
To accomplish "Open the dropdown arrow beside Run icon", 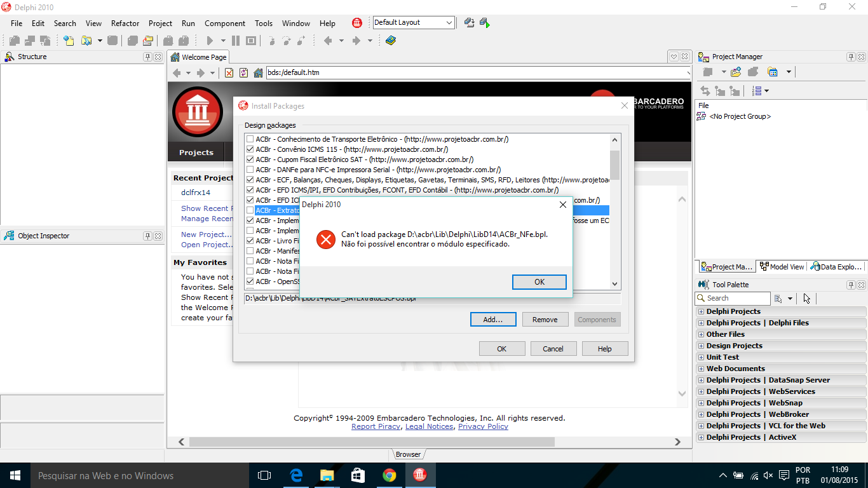I will 223,41.
